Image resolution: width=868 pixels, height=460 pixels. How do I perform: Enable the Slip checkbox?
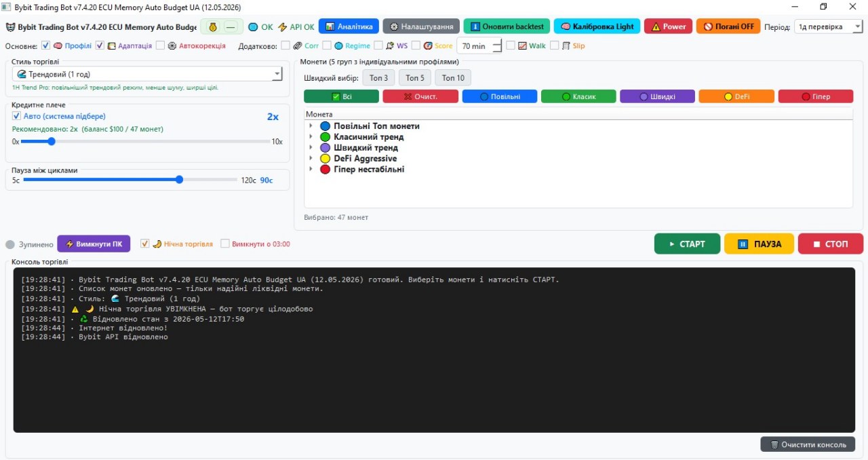tap(555, 45)
